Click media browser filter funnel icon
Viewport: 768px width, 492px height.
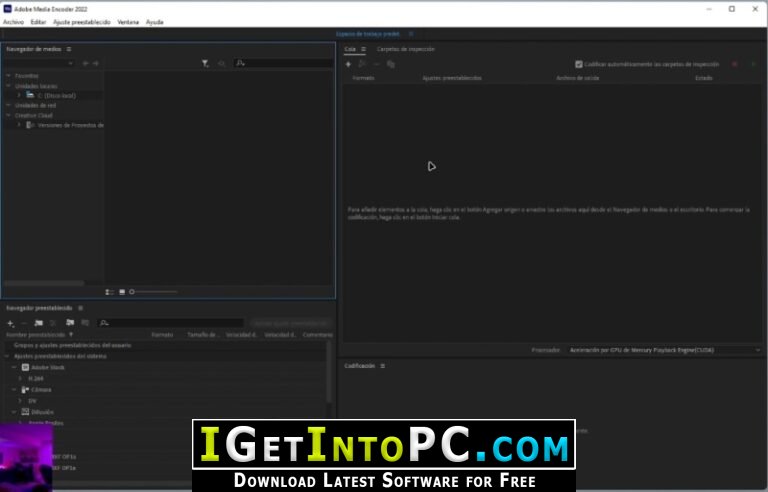(x=205, y=63)
